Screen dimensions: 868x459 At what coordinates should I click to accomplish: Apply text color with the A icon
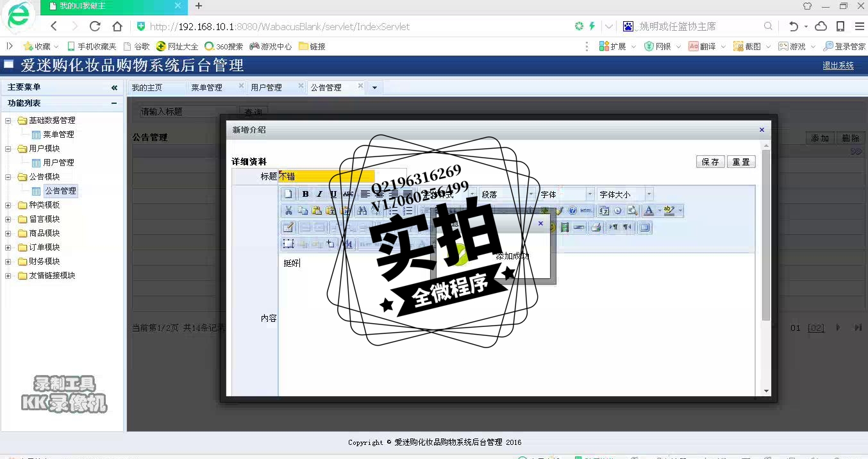coord(649,210)
